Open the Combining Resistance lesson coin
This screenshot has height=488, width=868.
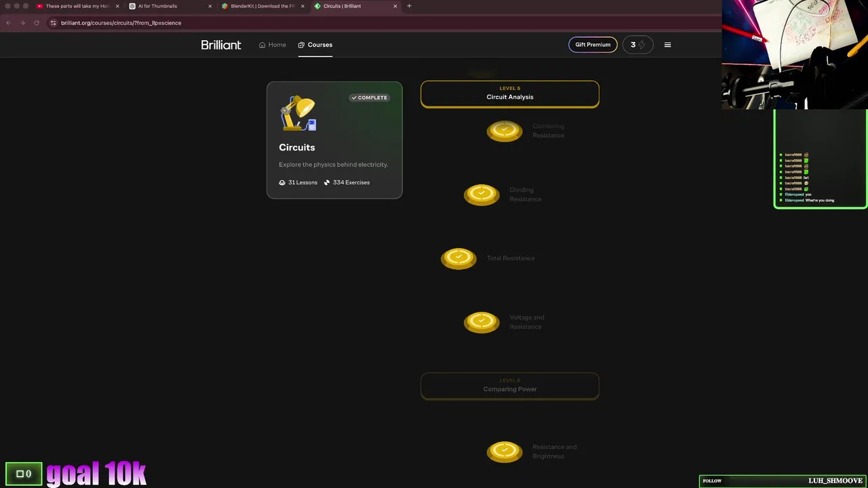(505, 131)
